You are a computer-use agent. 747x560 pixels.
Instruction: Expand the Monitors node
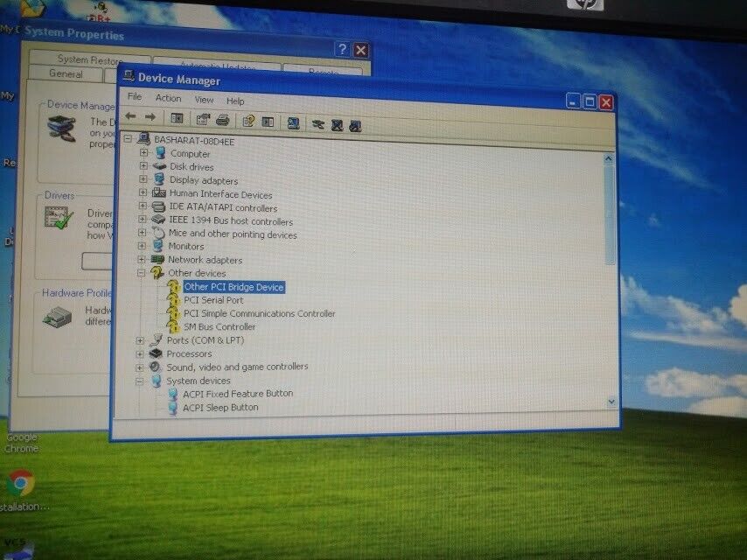pos(142,246)
